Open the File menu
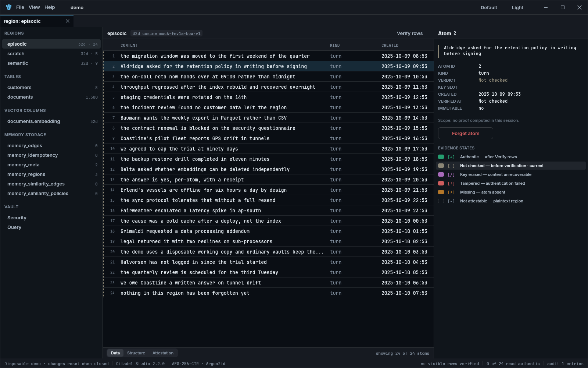 click(20, 7)
